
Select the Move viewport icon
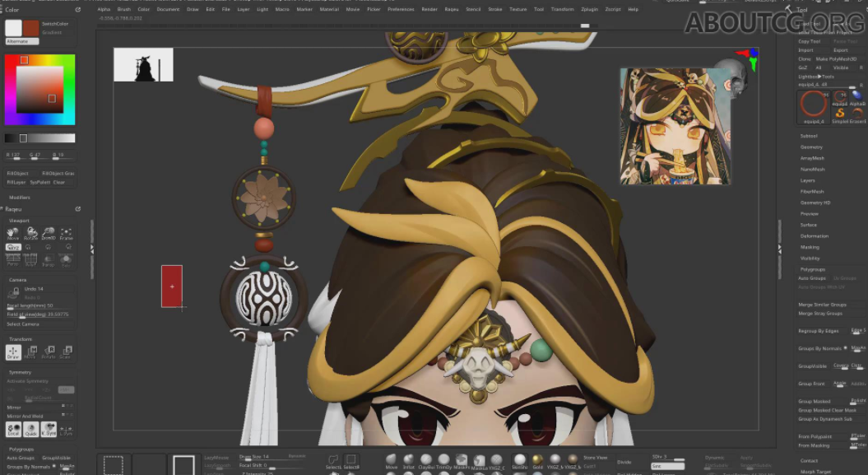[12, 233]
